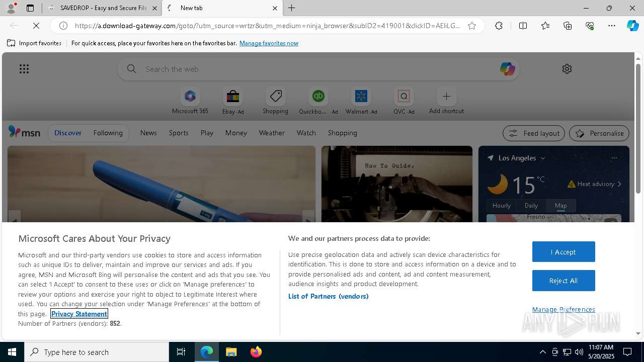The width and height of the screenshot is (644, 362).
Task: Open the app launcher grid icon
Action: (24, 69)
